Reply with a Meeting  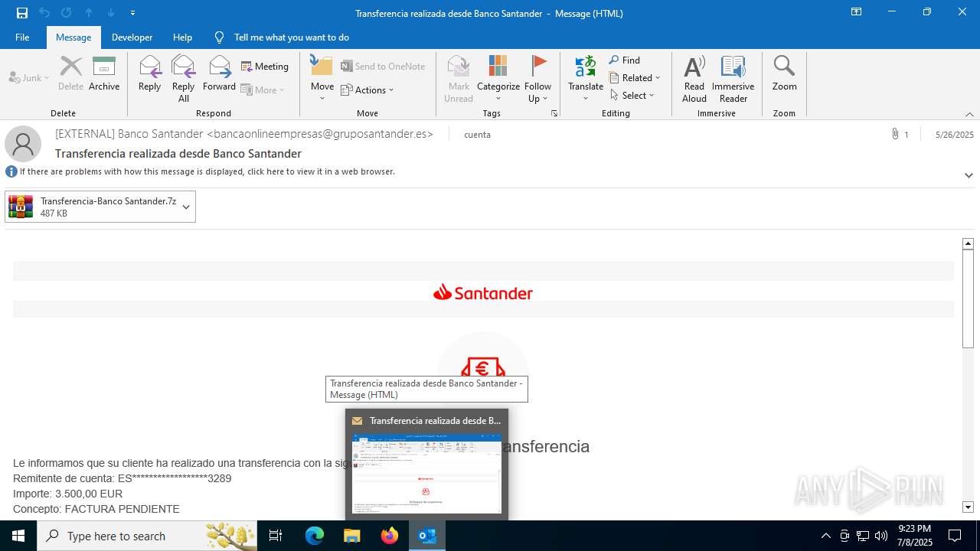265,67
